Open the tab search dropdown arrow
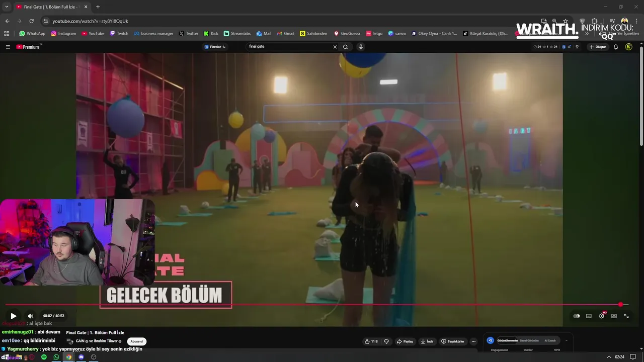644x362 pixels. click(x=7, y=7)
